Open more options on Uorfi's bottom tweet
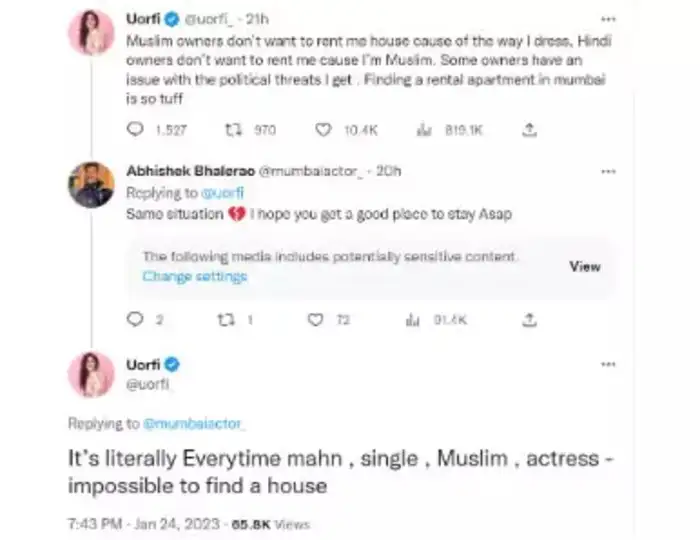700x540 pixels. pyautogui.click(x=609, y=365)
